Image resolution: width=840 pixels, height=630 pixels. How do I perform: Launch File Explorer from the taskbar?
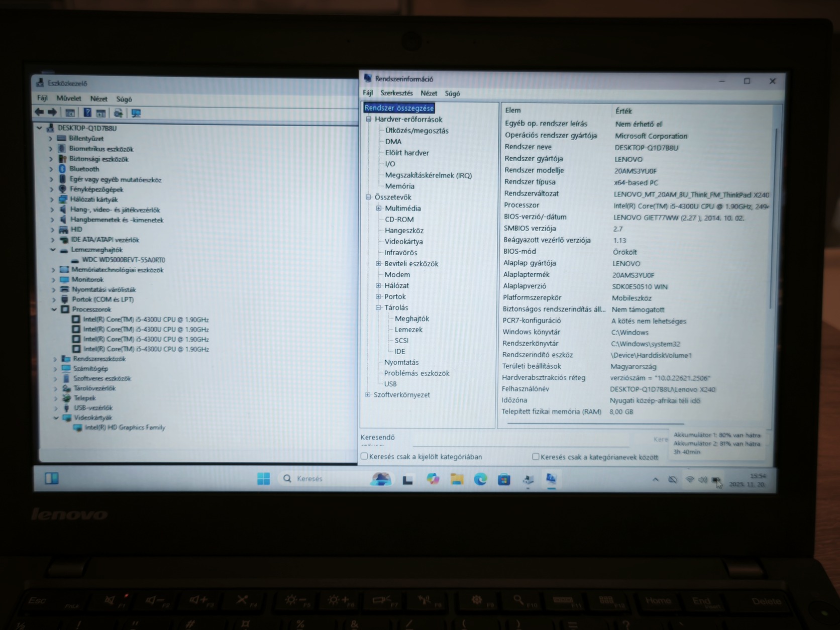pyautogui.click(x=457, y=479)
